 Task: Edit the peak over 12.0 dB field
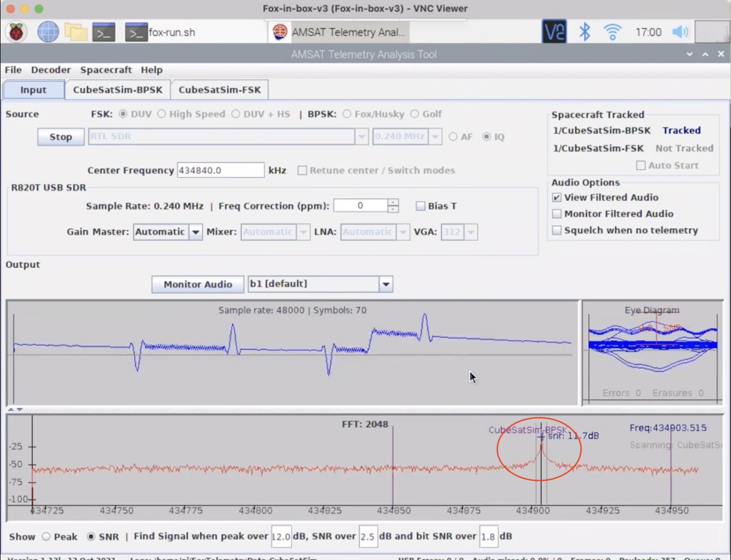coord(281,536)
